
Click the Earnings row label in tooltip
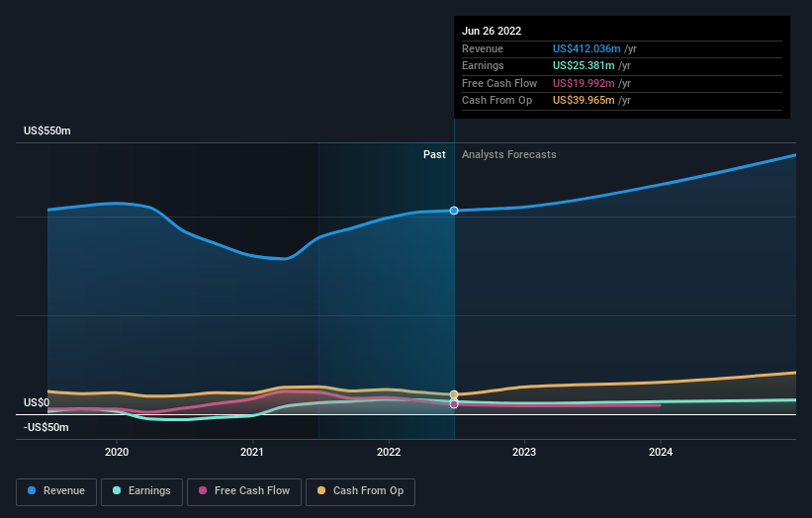(483, 65)
